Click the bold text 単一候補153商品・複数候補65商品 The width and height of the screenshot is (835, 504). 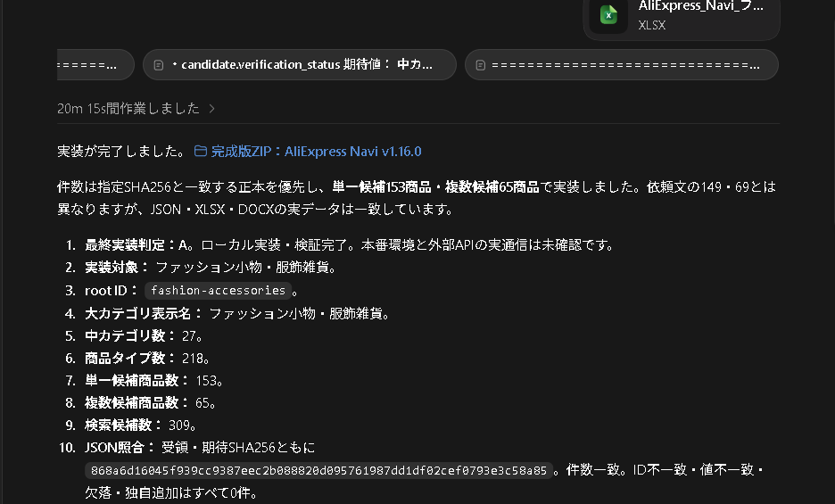coord(435,187)
